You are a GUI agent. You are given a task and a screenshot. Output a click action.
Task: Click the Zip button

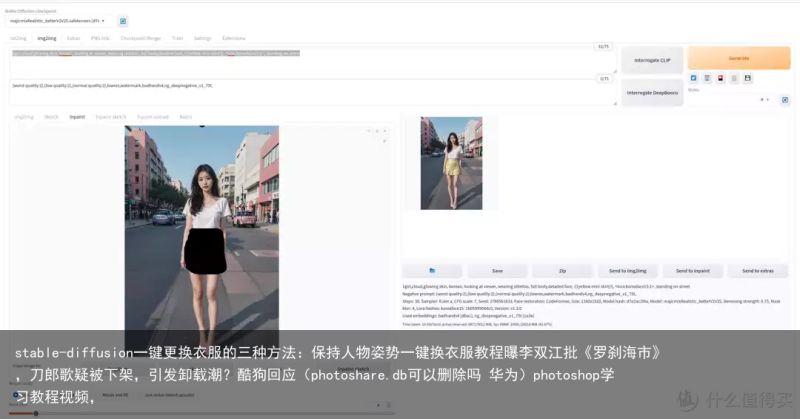(562, 270)
